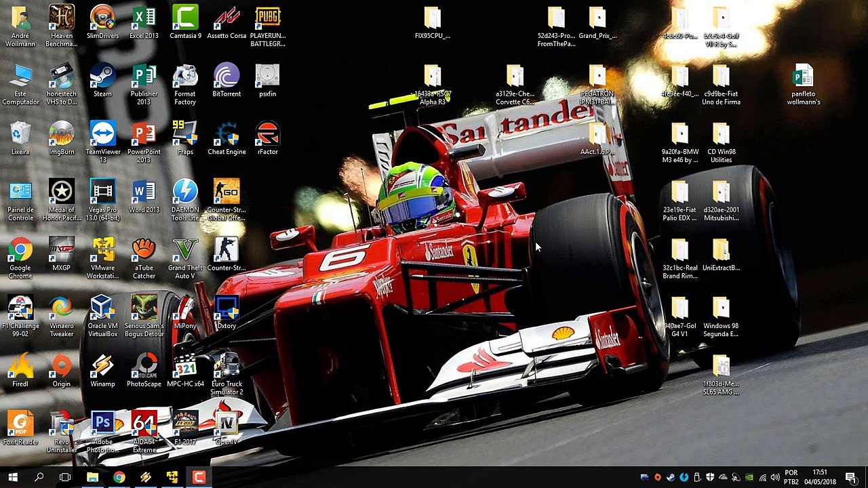Select the panfleto wollmann's Publisher file
This screenshot has width=868, height=488.
coord(804,84)
